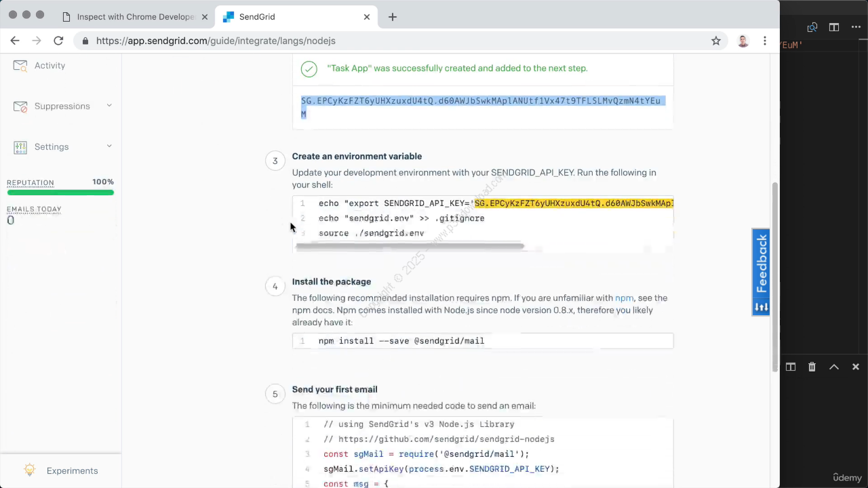This screenshot has width=868, height=488.
Task: Go back with browser back arrow
Action: pos(15,41)
